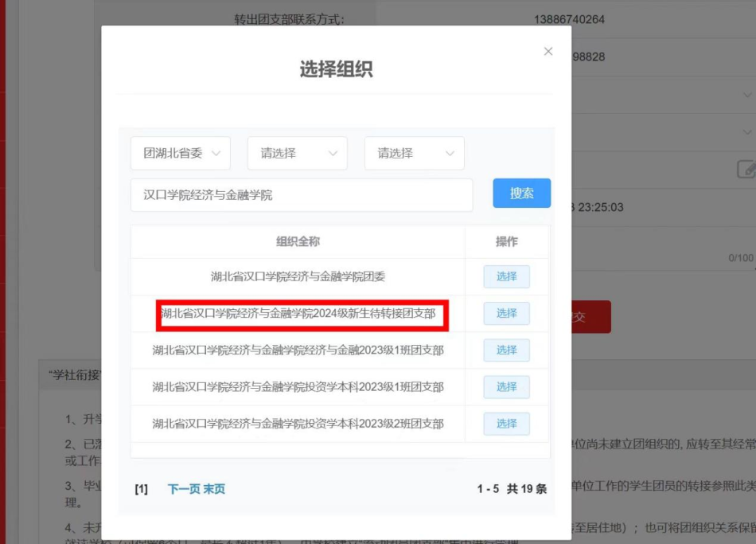Click the search input containing 汉口学院经济与金融学院
756x544 pixels.
[x=302, y=194]
